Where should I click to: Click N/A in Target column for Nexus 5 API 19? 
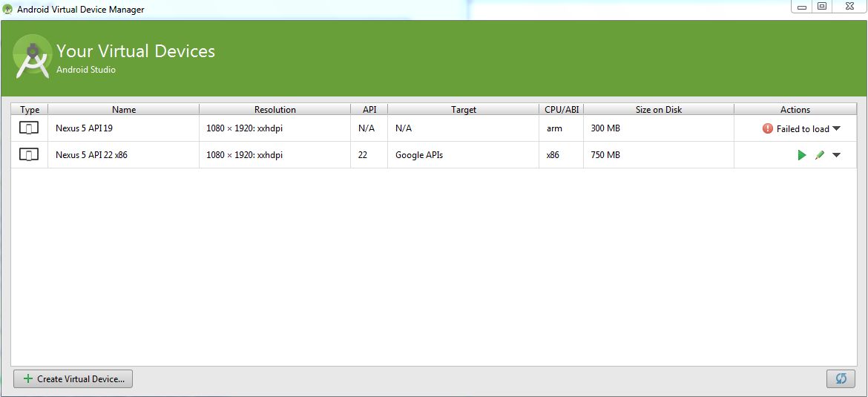tap(404, 128)
